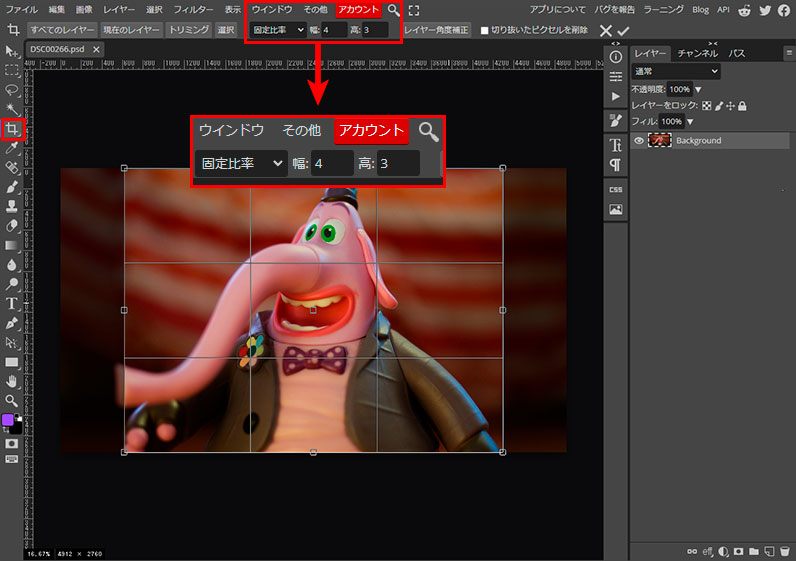The height and width of the screenshot is (561, 796).
Task: Open the フィルター menu
Action: click(193, 10)
